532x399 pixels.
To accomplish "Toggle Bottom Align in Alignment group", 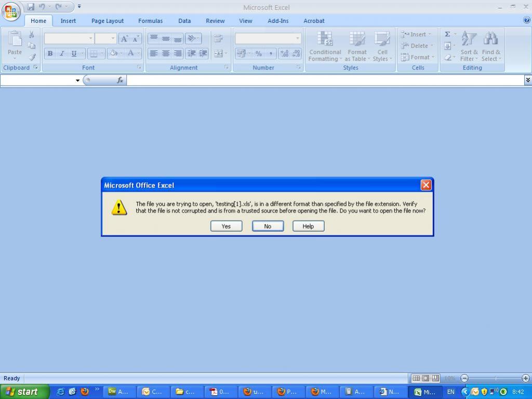I will pos(178,38).
